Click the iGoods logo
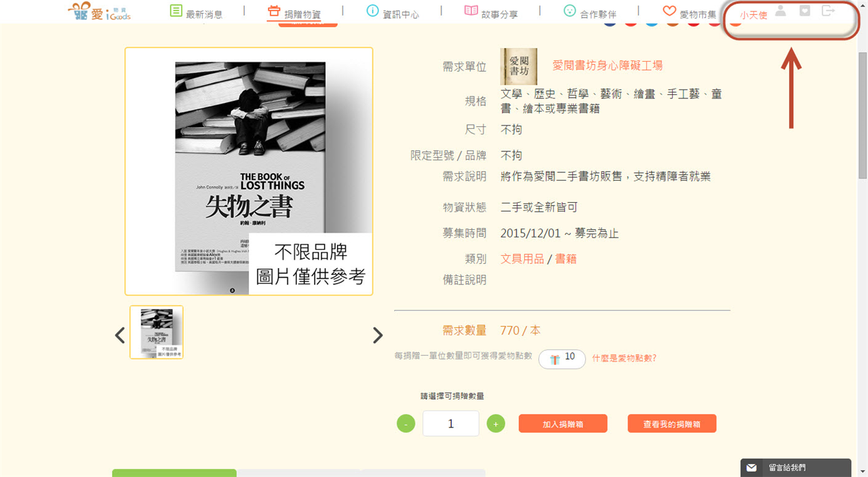Viewport: 868px width, 477px height. pos(100,11)
